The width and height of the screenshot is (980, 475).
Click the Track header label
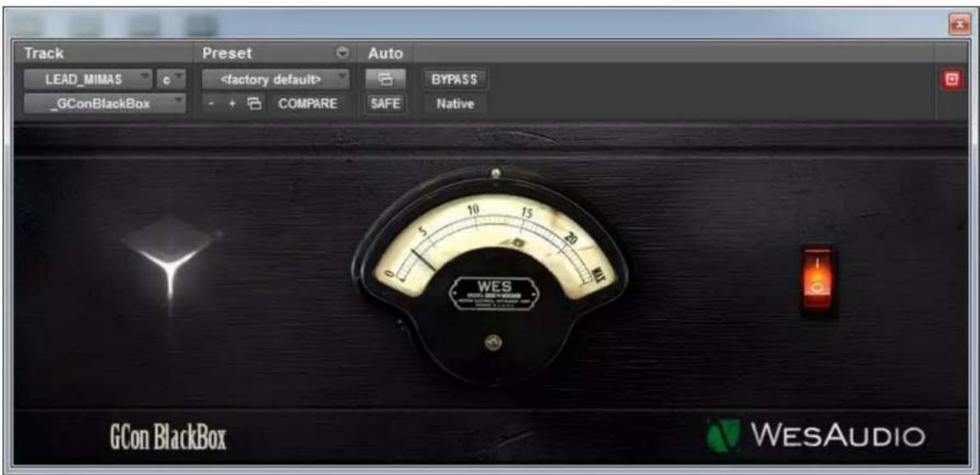pos(44,53)
